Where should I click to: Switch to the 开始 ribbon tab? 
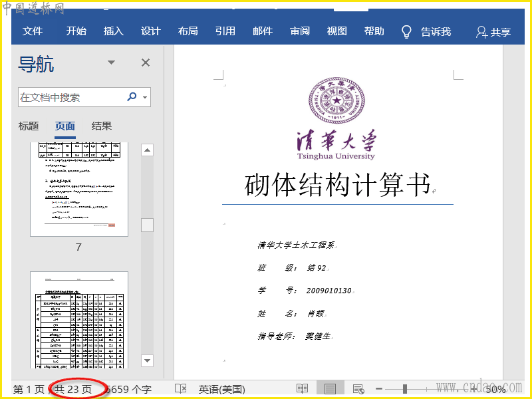[76, 31]
